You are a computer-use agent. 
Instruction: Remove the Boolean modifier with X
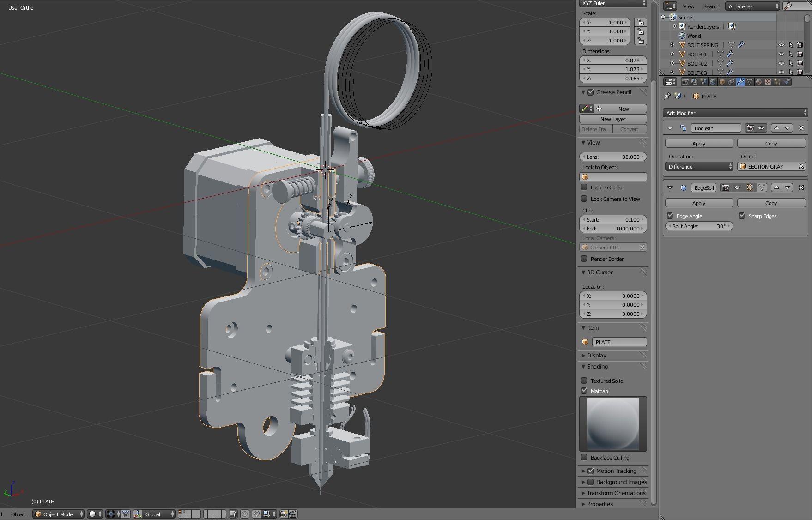click(801, 128)
